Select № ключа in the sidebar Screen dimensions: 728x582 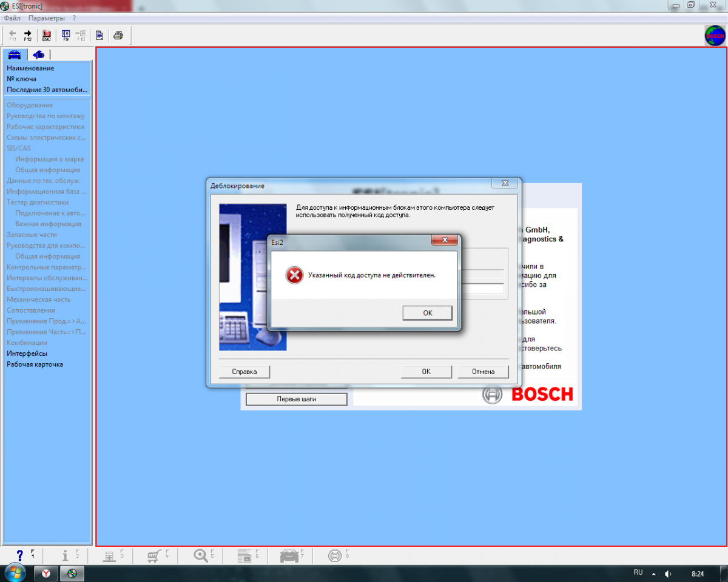(x=21, y=79)
